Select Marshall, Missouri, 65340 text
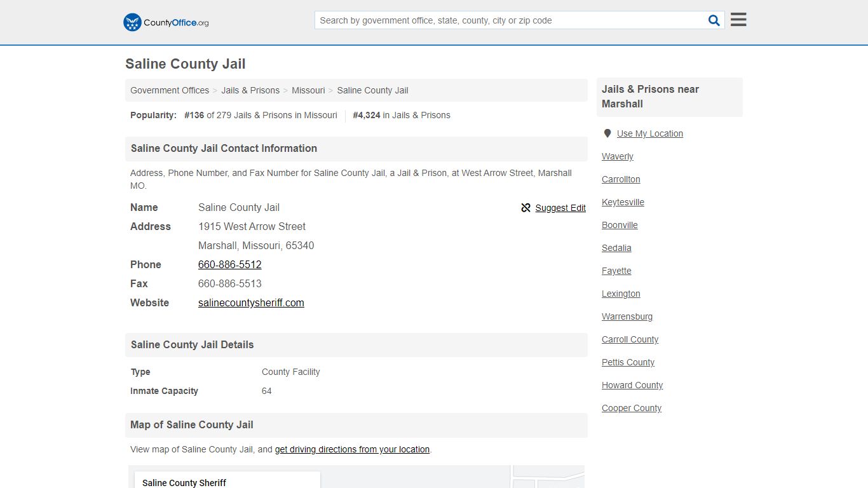The image size is (868, 488). click(256, 245)
